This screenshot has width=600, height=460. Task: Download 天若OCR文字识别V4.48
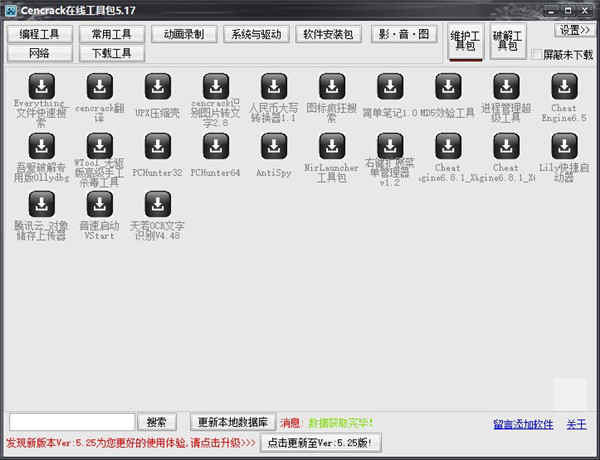(158, 204)
